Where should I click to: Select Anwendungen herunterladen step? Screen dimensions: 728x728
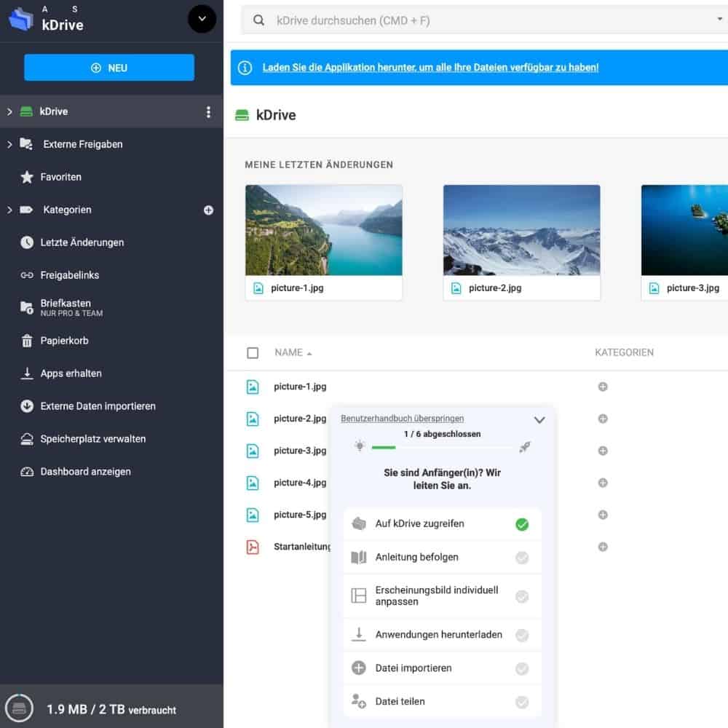(442, 635)
